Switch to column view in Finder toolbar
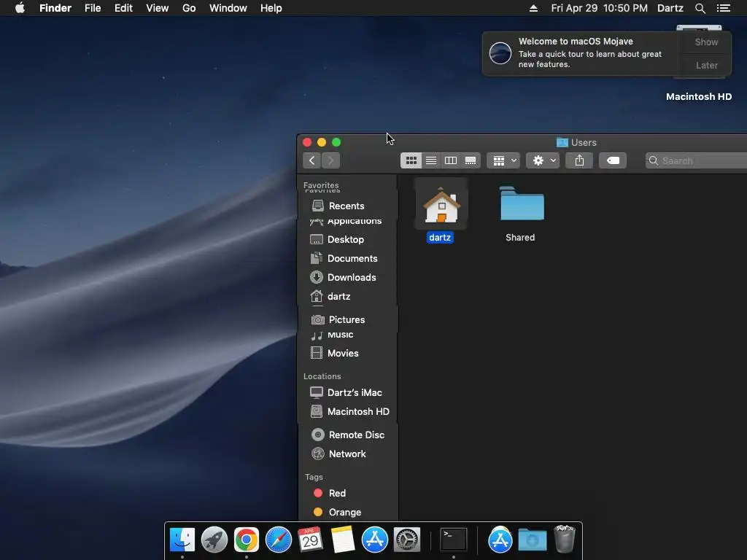 (x=451, y=160)
